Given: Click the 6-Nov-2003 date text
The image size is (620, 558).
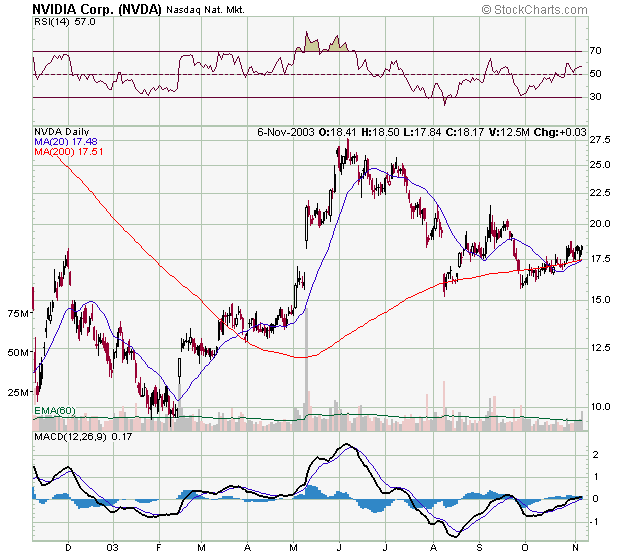Looking at the screenshot, I should tap(286, 132).
